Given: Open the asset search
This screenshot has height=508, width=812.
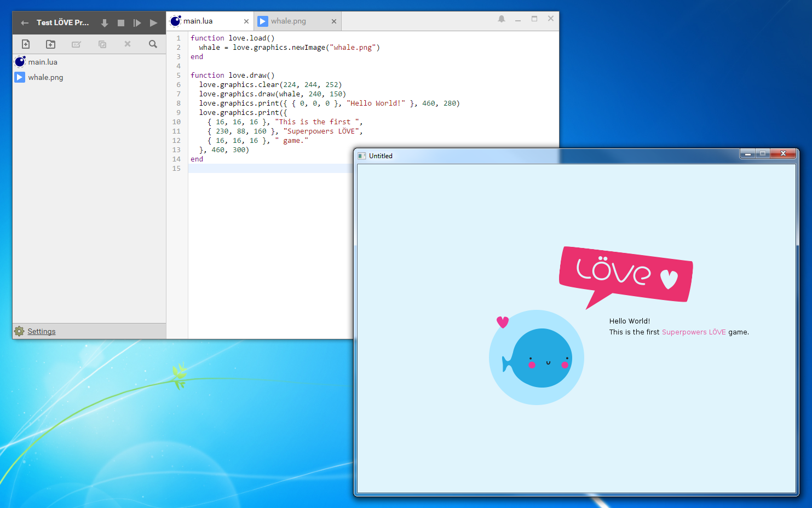Looking at the screenshot, I should click(153, 44).
